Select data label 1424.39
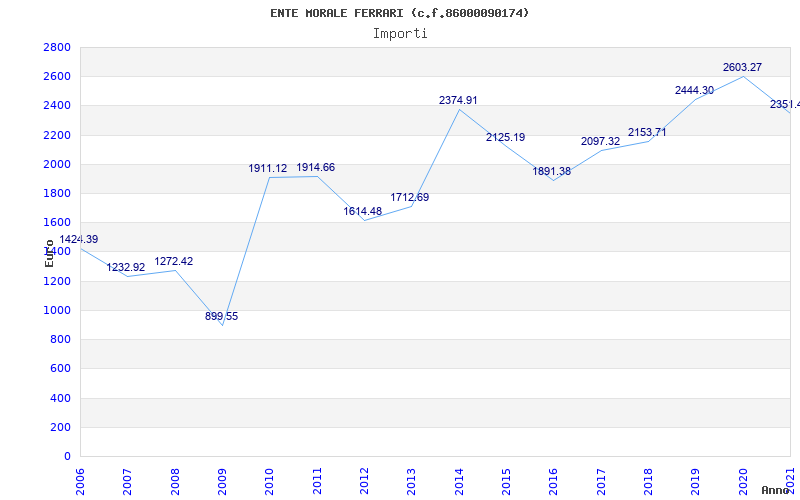Viewport: 800px width, 500px height. pos(79,239)
